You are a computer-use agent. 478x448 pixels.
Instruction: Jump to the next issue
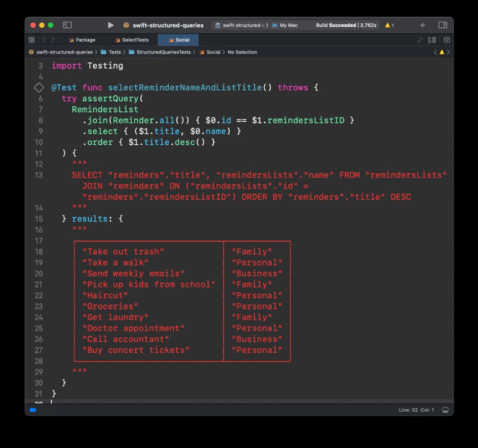coord(448,52)
